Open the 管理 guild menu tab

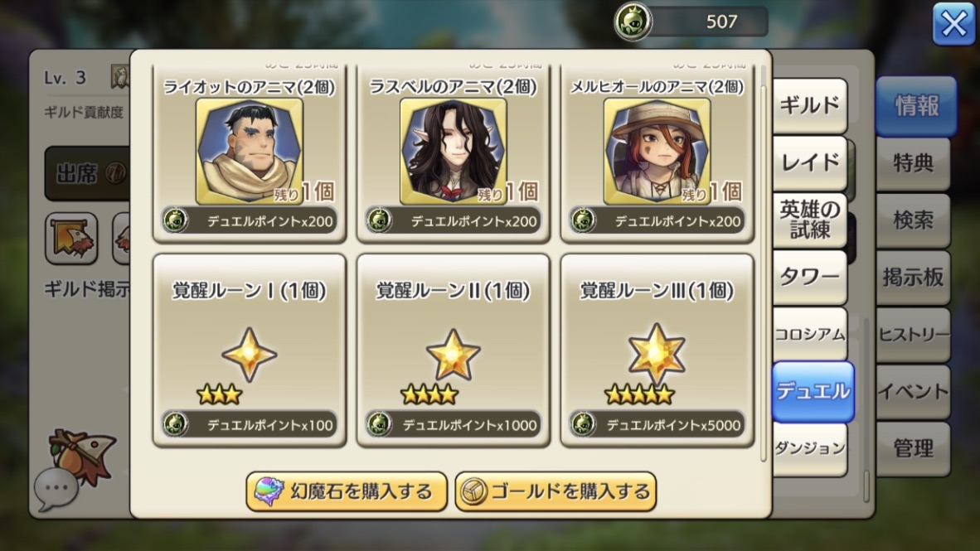click(x=913, y=448)
